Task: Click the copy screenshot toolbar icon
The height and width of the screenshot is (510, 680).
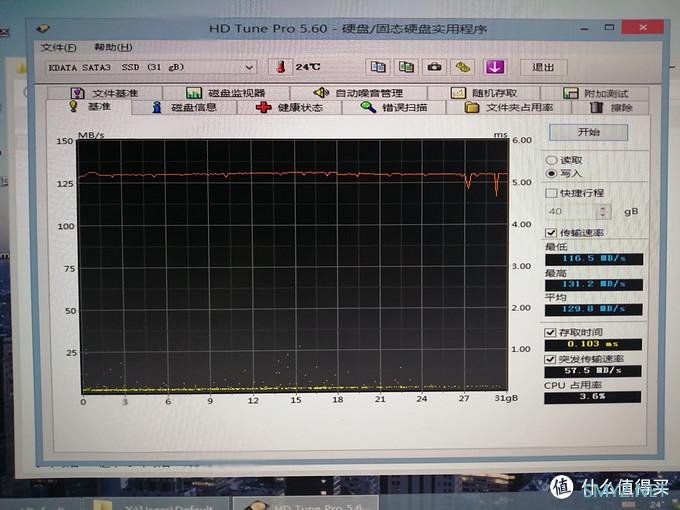Action: click(x=406, y=67)
